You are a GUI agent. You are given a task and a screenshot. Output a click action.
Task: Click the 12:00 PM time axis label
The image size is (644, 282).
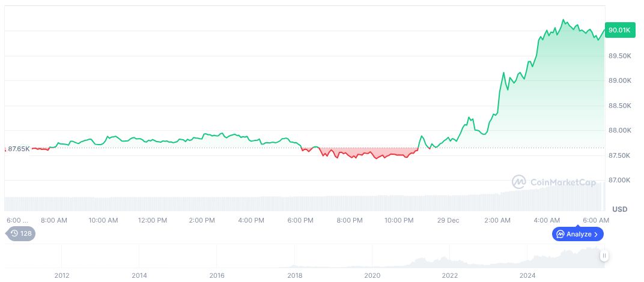tap(153, 220)
